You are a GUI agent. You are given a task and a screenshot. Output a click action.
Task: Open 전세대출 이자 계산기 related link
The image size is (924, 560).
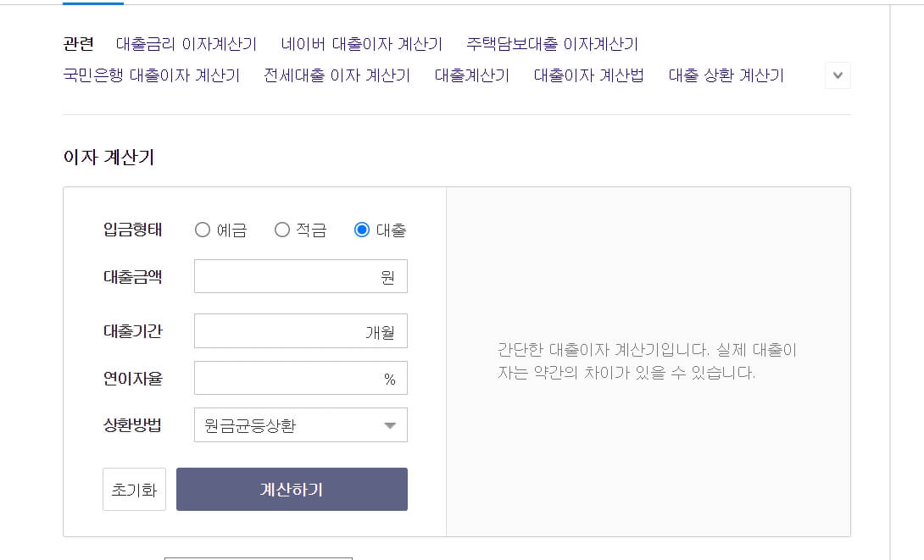(x=337, y=75)
